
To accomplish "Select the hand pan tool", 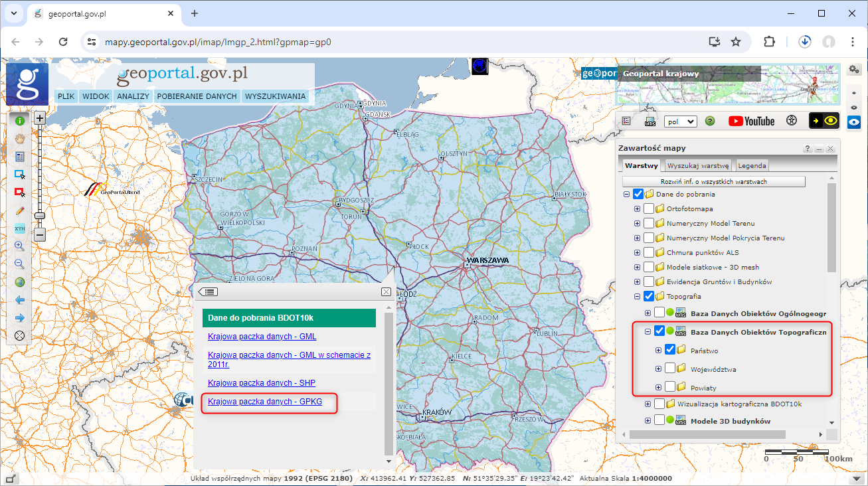I will point(20,139).
